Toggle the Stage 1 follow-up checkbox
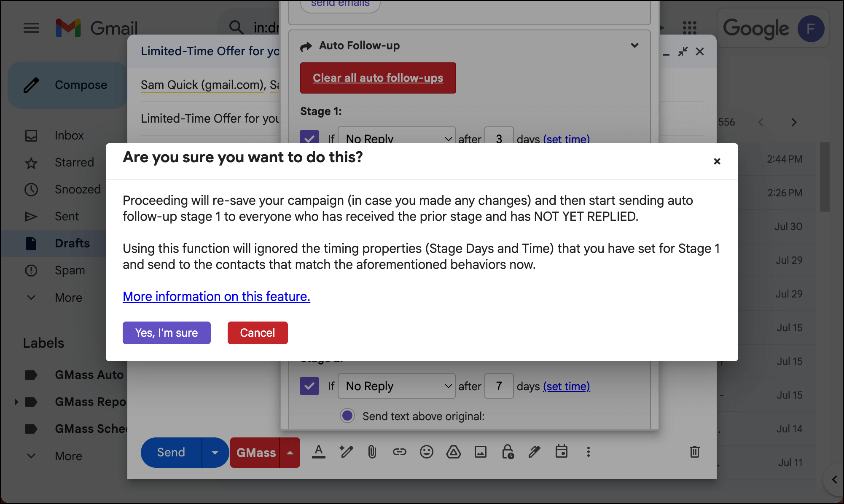Viewport: 844px width, 504px height. (309, 137)
